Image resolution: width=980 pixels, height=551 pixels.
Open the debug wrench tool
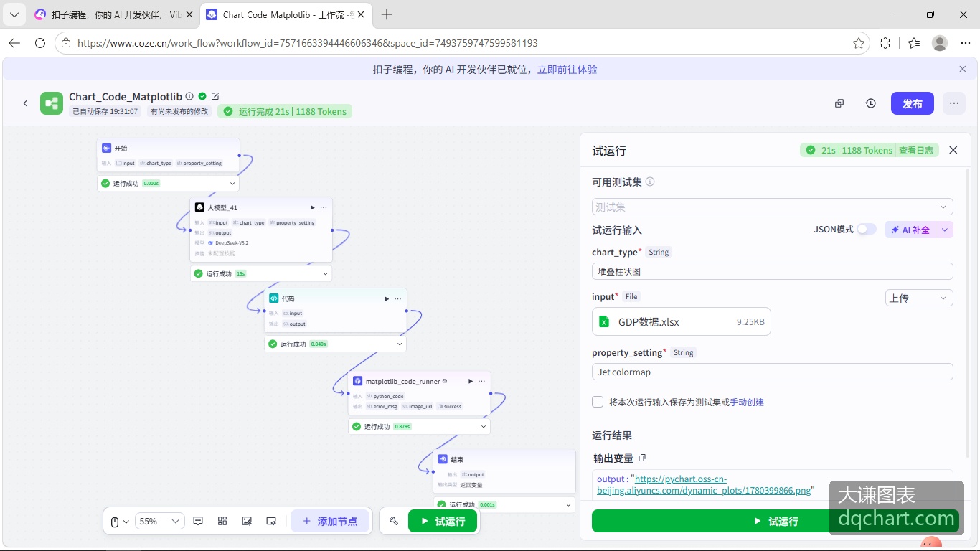394,521
